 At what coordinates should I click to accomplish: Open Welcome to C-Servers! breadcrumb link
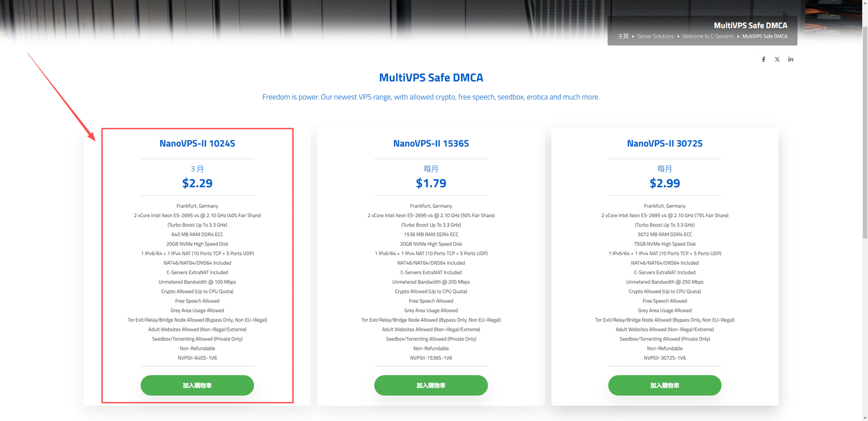click(x=708, y=36)
